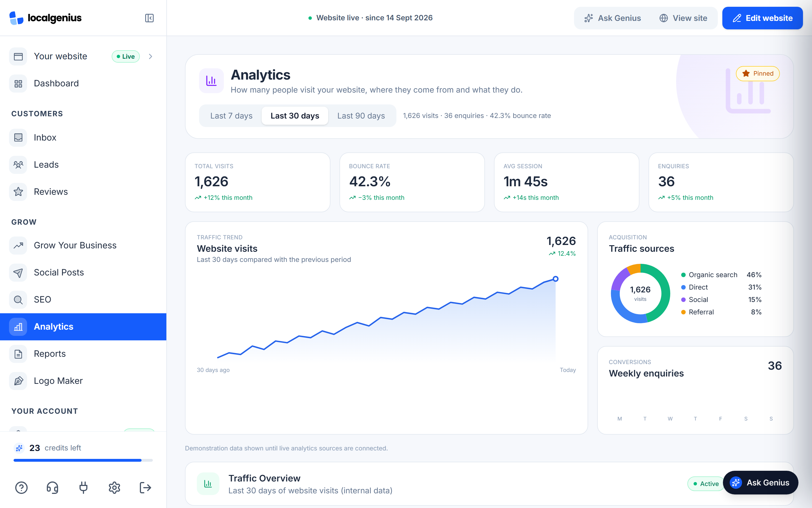Open support headset icon
The image size is (812, 508).
52,487
